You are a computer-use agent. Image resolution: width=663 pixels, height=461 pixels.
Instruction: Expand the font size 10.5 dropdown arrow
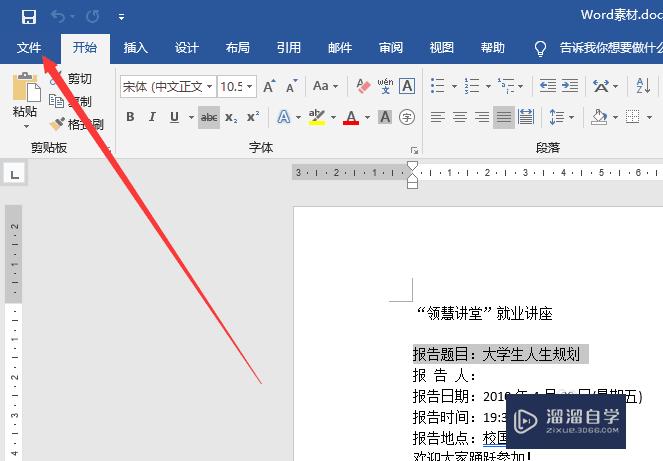click(250, 87)
